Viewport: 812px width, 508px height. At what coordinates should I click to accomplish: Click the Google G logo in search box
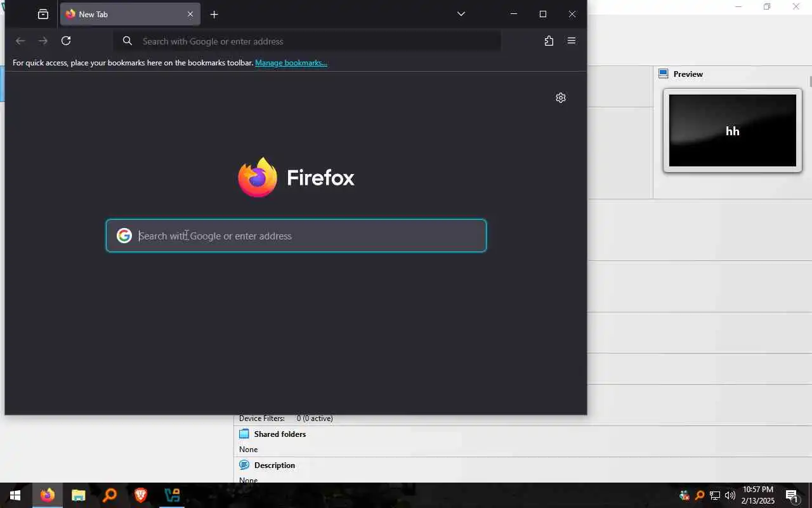(124, 236)
